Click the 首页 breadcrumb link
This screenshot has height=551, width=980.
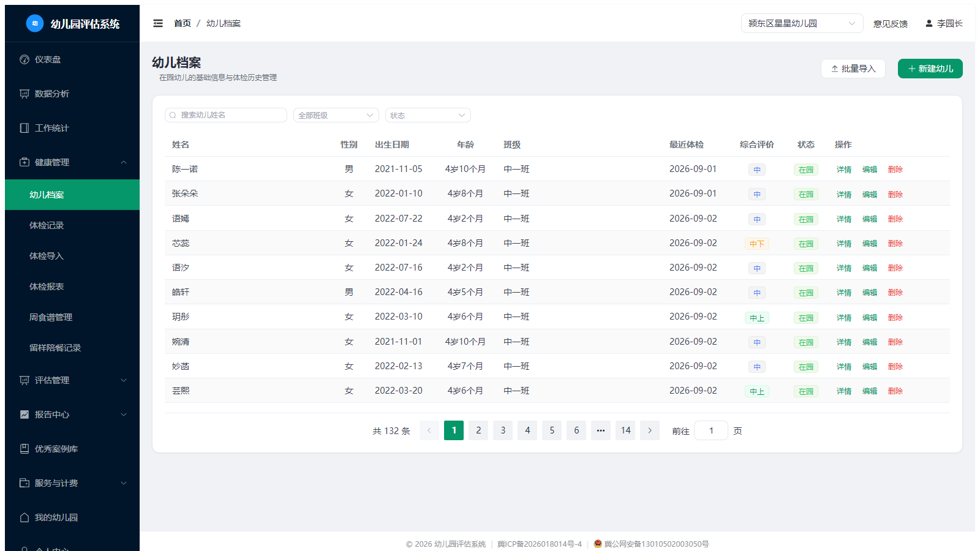183,23
